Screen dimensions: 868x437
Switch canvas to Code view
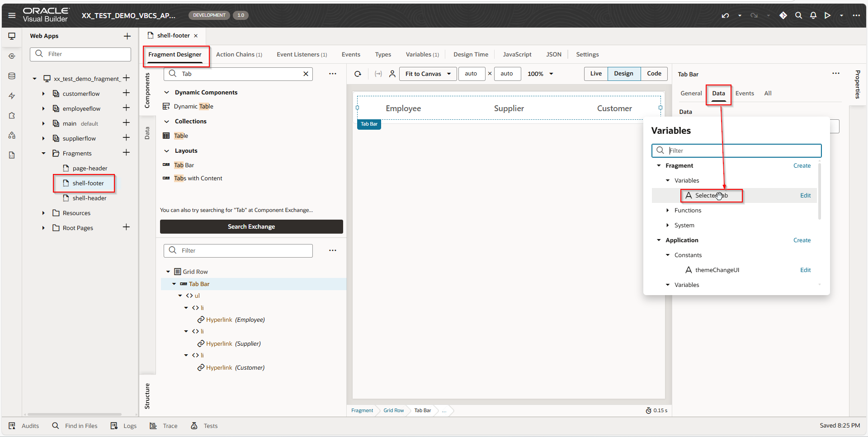654,74
